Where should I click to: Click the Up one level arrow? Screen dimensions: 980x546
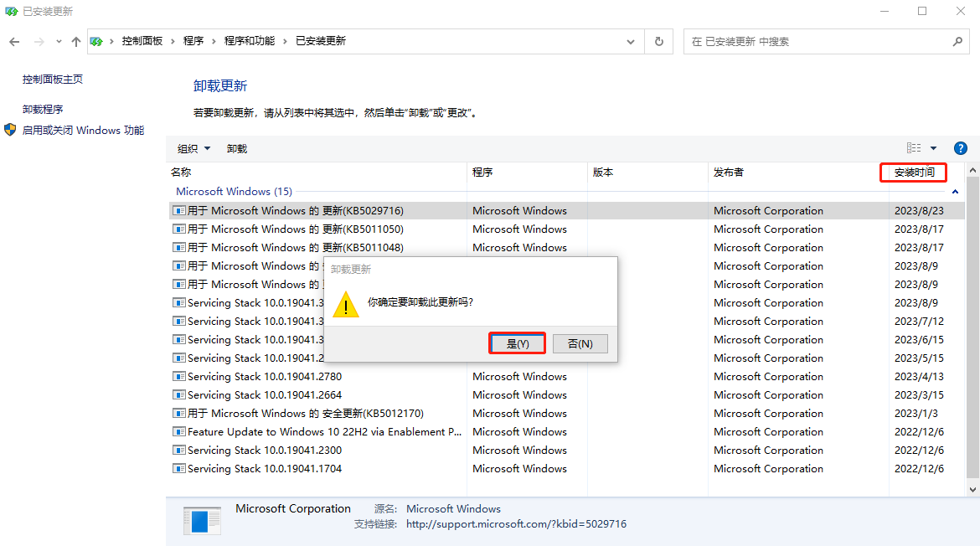point(76,41)
